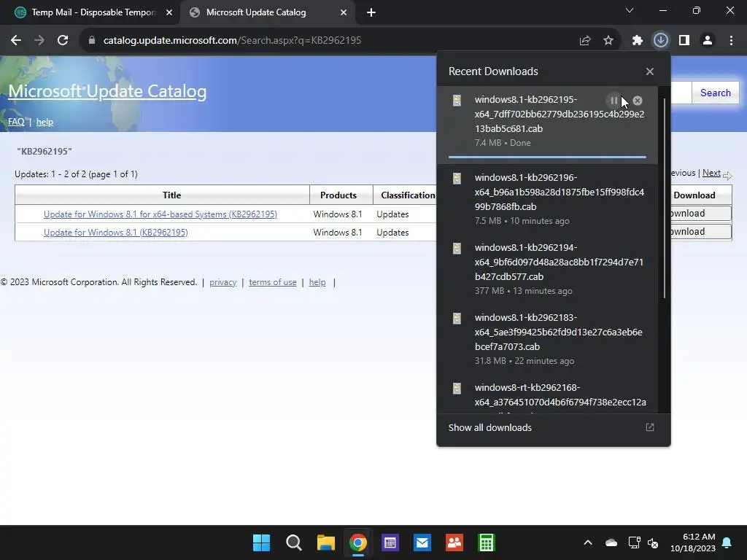Open the kb2962196 cab file icon
The image size is (747, 560).
tap(457, 179)
